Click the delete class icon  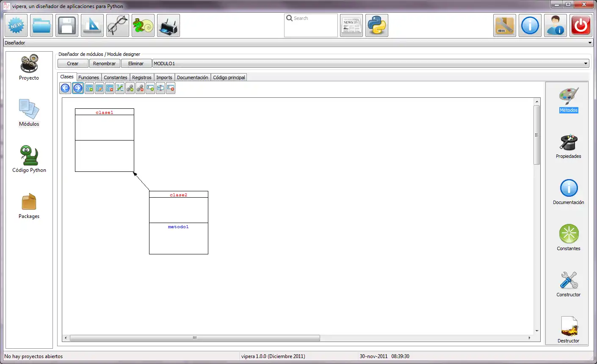click(x=109, y=88)
